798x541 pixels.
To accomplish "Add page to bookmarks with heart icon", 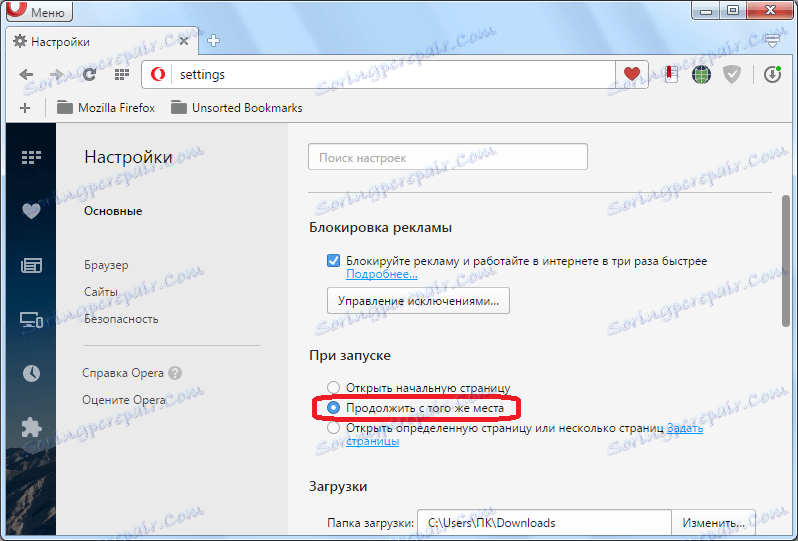I will tap(632, 74).
